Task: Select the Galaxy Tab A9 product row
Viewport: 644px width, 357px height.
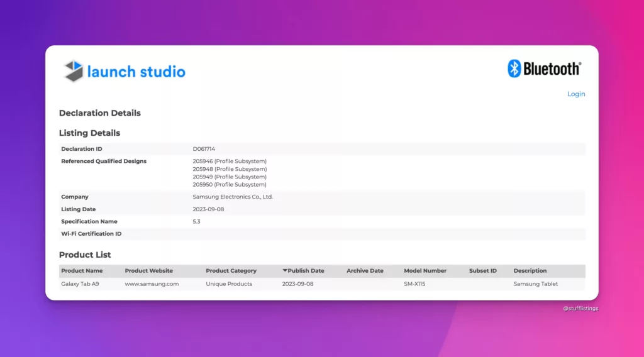Action: point(80,284)
